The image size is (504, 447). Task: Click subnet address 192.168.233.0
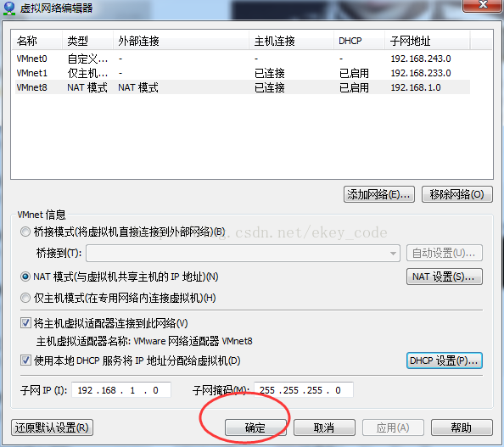pos(421,73)
